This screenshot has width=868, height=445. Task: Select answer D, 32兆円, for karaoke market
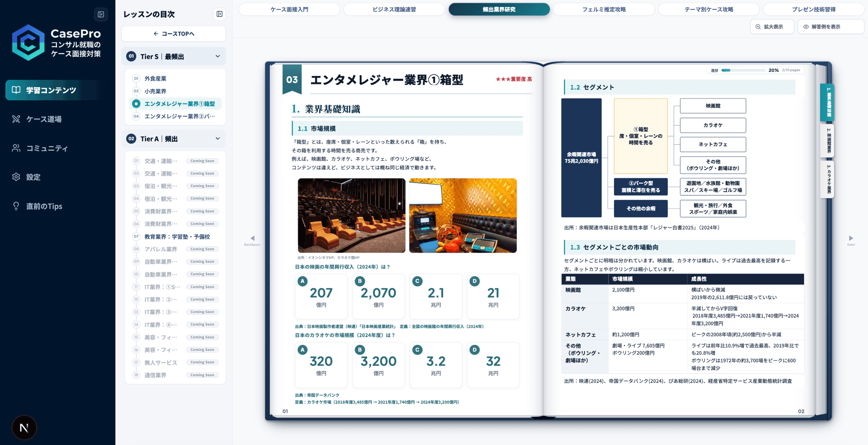493,365
